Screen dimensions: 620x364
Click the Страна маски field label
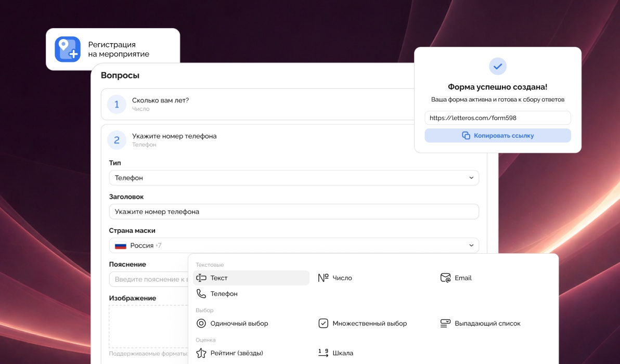point(132,230)
